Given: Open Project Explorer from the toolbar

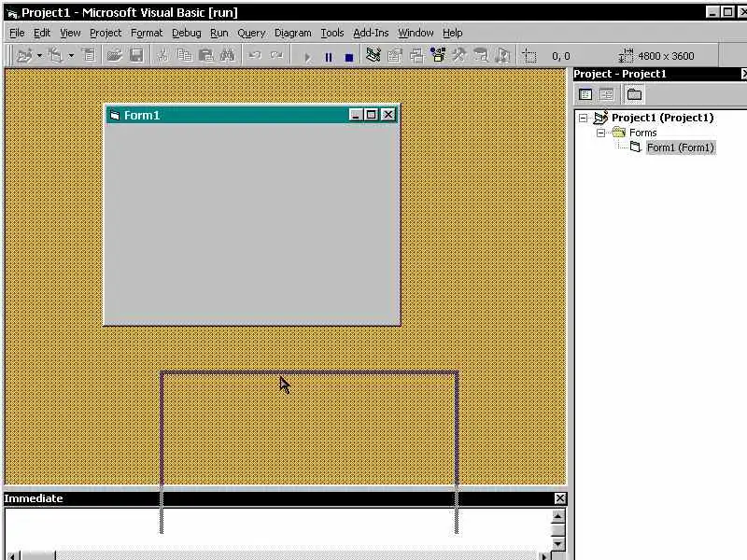Looking at the screenshot, I should click(373, 56).
